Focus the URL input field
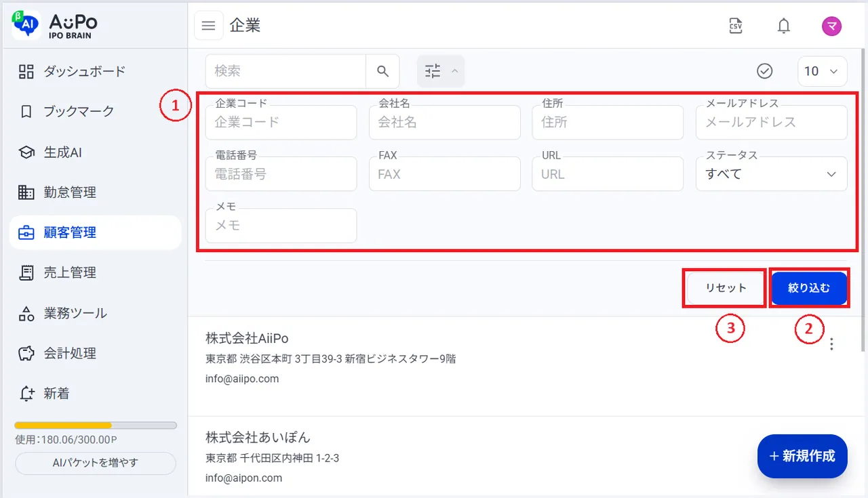 pos(608,174)
